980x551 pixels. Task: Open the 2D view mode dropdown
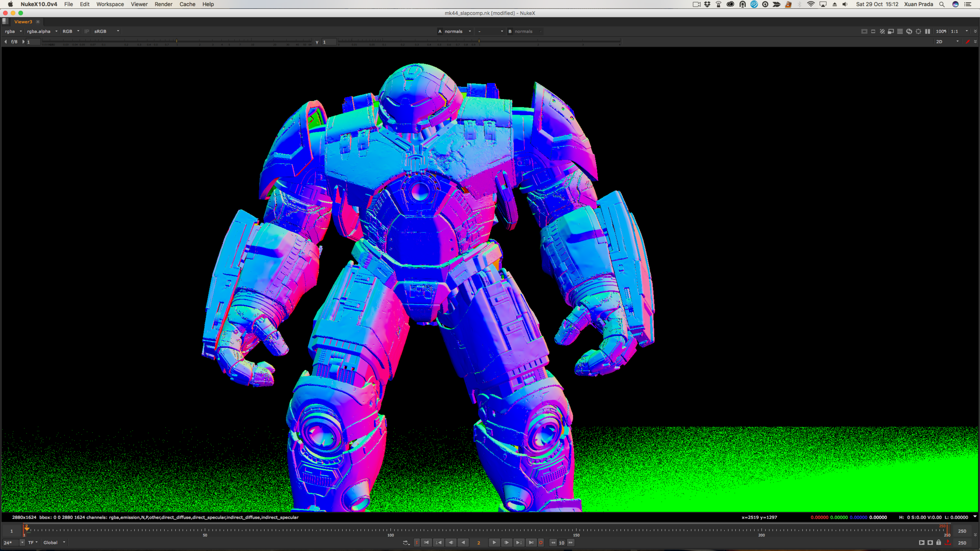(947, 42)
